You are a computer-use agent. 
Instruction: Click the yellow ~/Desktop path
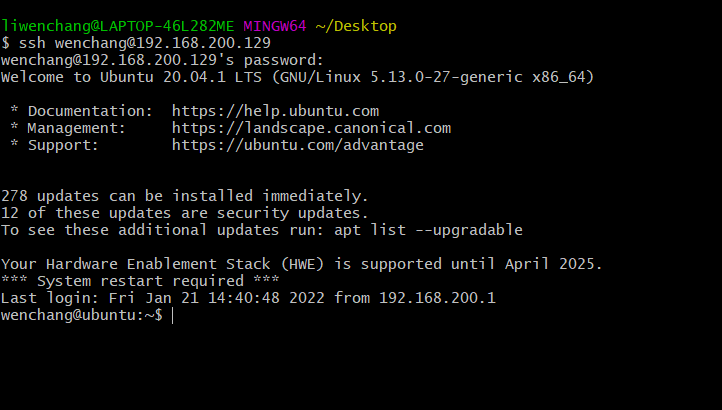click(x=356, y=26)
